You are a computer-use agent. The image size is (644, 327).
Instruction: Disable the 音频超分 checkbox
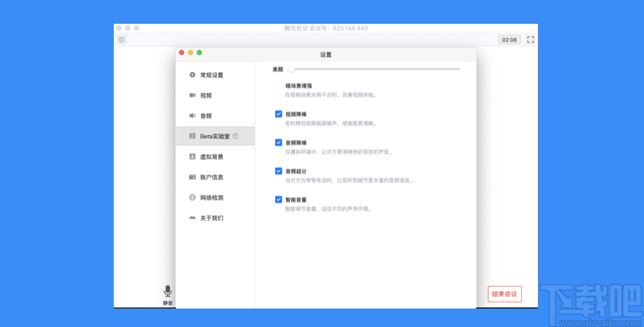278,170
